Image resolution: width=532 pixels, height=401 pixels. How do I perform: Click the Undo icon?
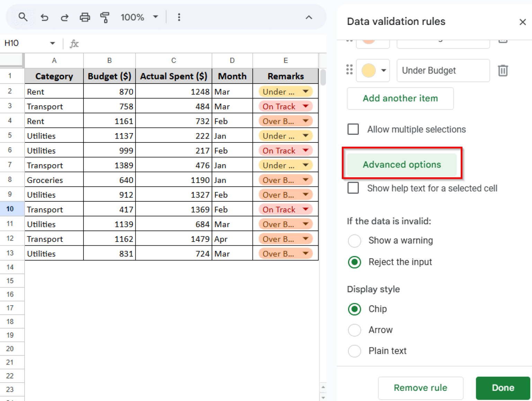[44, 17]
